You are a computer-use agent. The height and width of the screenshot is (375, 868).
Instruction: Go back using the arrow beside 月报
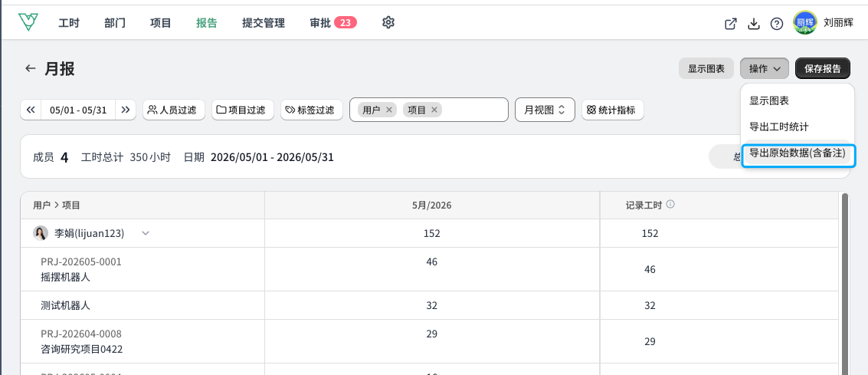[31, 69]
